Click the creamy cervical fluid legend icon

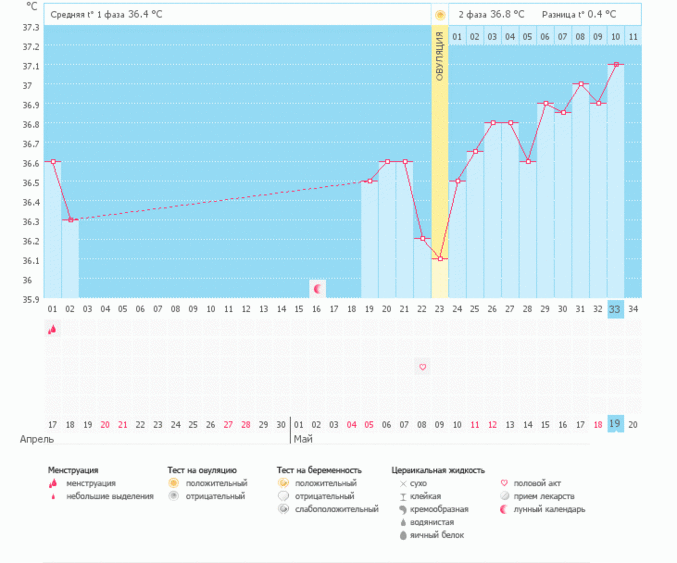tap(403, 509)
